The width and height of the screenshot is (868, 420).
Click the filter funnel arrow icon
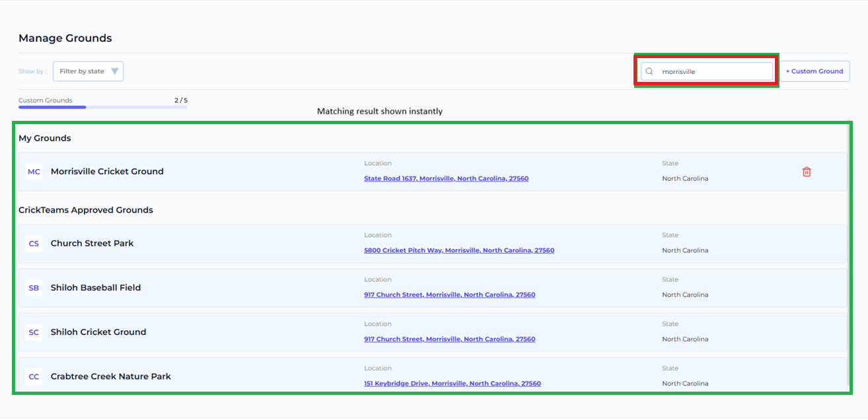click(x=115, y=71)
